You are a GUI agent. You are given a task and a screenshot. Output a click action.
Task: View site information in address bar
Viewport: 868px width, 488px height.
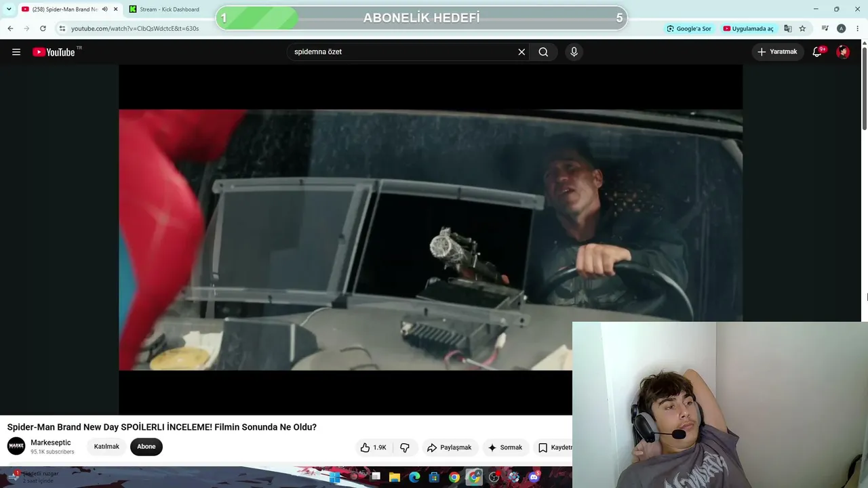(62, 28)
